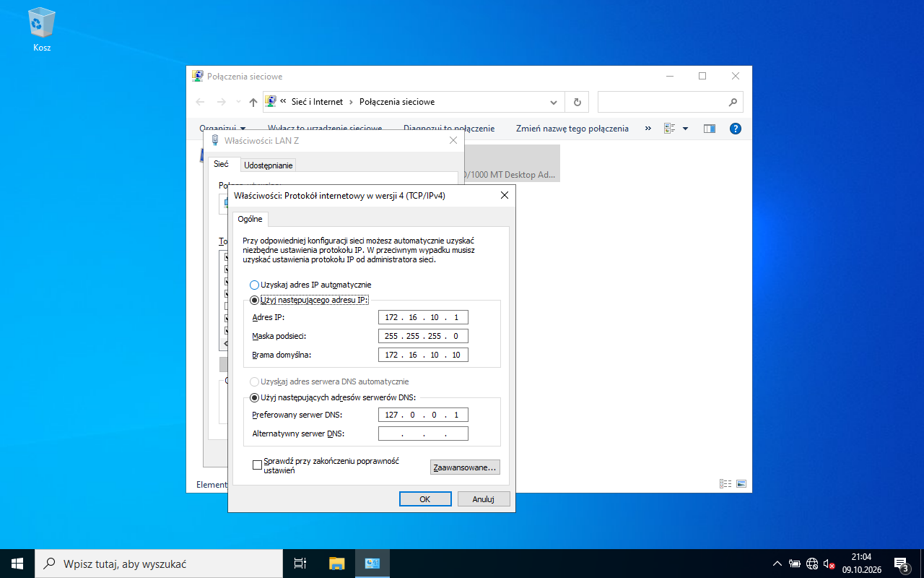
Task: Switch to large icons view in status bar
Action: click(741, 484)
